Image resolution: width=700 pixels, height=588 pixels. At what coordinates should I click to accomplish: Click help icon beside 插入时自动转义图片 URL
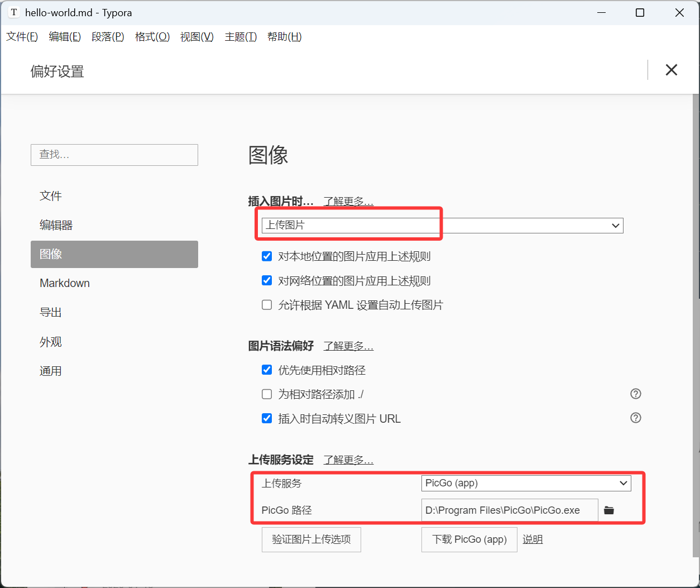coord(635,418)
